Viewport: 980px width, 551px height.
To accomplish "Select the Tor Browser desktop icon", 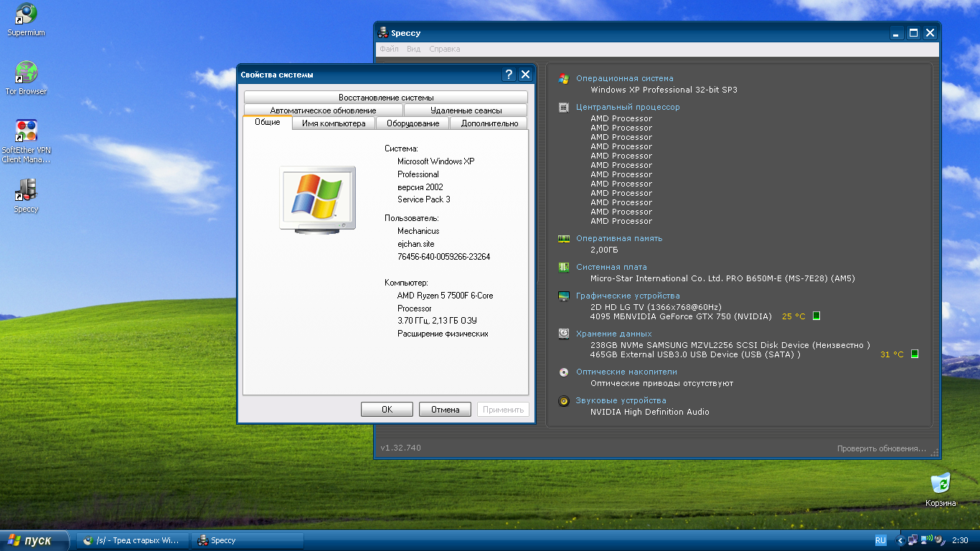I will [26, 73].
